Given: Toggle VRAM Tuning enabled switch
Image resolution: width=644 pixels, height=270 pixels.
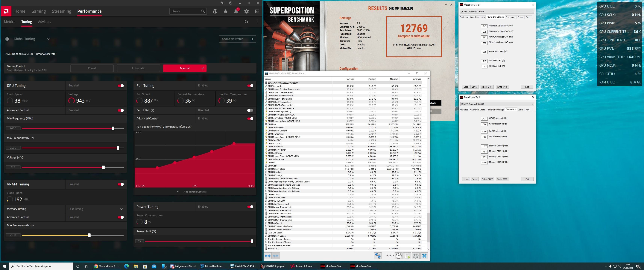Looking at the screenshot, I should click(121, 184).
